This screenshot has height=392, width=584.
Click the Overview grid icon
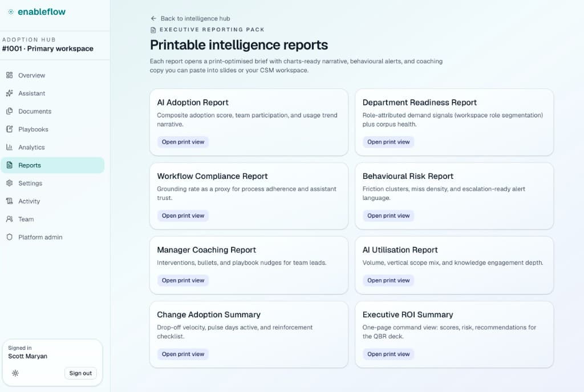click(x=9, y=75)
